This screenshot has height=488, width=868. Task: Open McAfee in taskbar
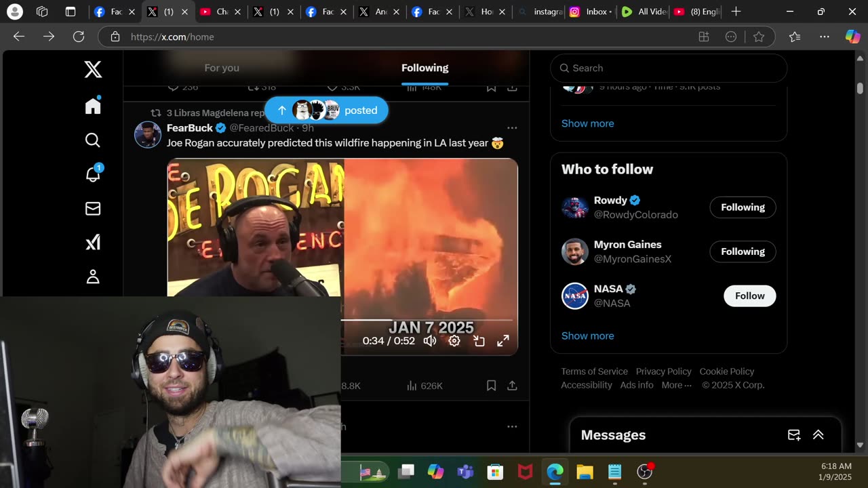click(x=525, y=472)
